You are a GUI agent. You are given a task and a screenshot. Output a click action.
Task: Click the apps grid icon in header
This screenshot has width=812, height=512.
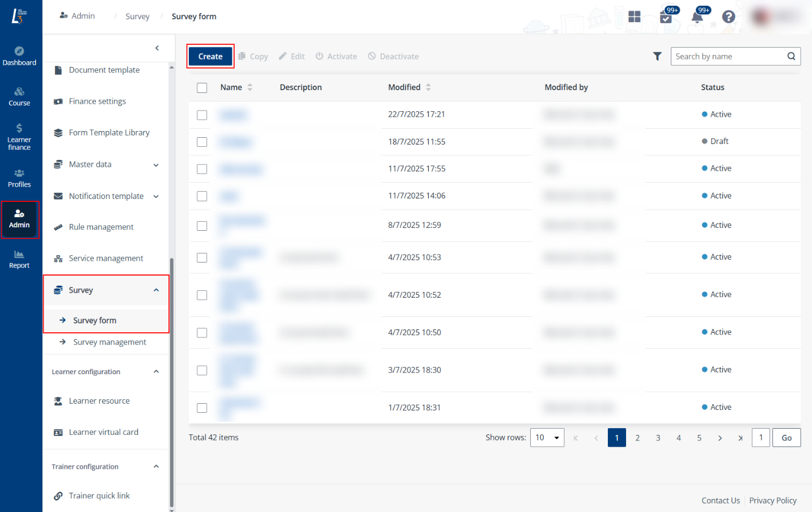click(x=634, y=17)
